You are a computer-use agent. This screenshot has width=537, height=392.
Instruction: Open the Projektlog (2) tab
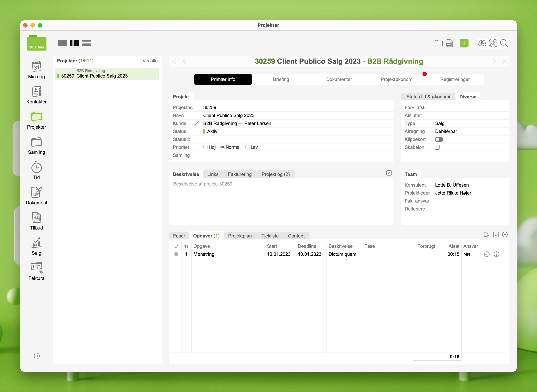point(276,174)
